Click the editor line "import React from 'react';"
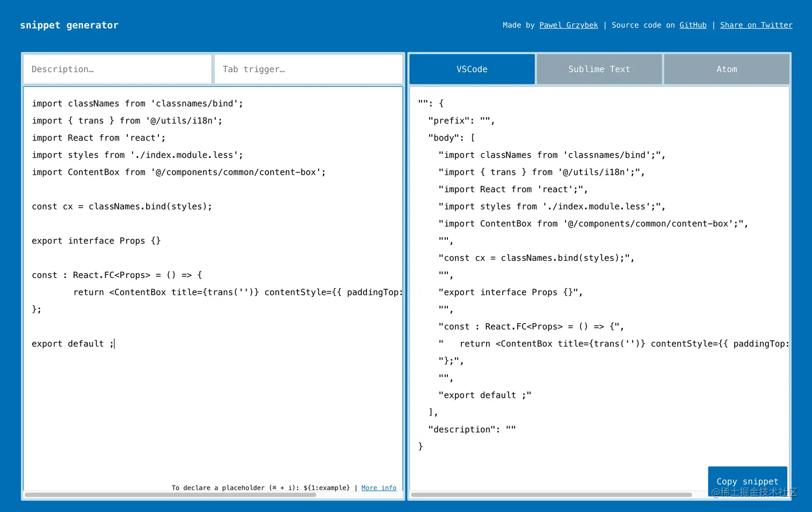812x512 pixels. (99, 138)
